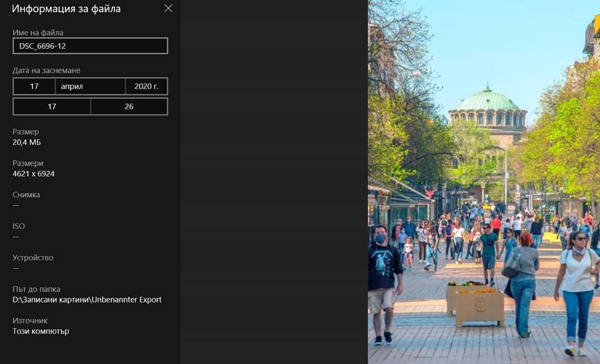Click the Име на файла label

point(38,33)
